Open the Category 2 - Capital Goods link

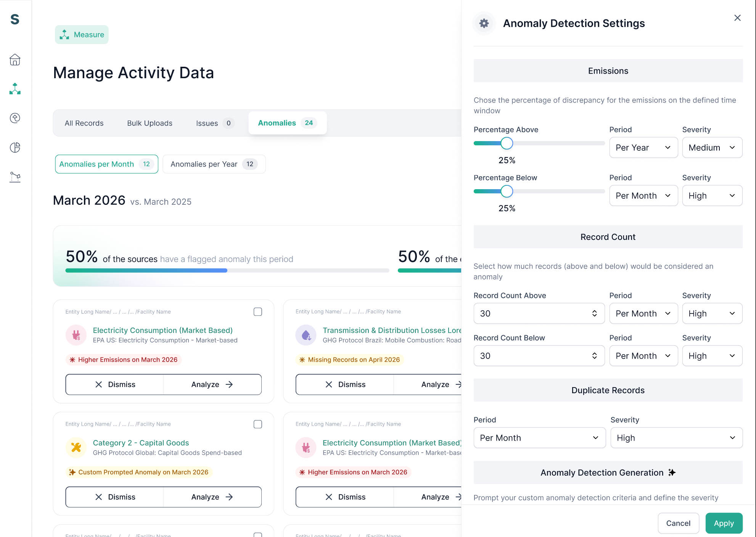click(141, 443)
